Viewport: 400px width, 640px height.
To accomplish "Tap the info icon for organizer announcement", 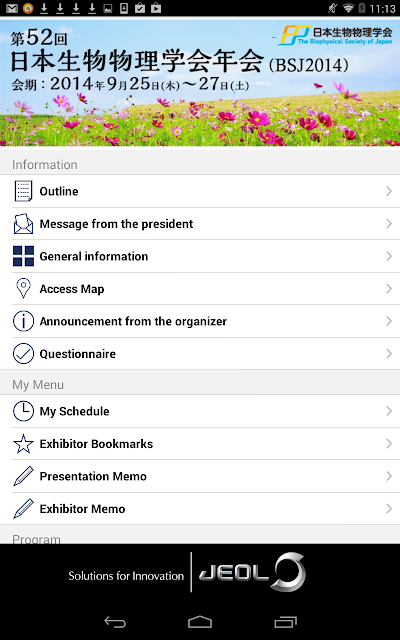I will (23, 321).
